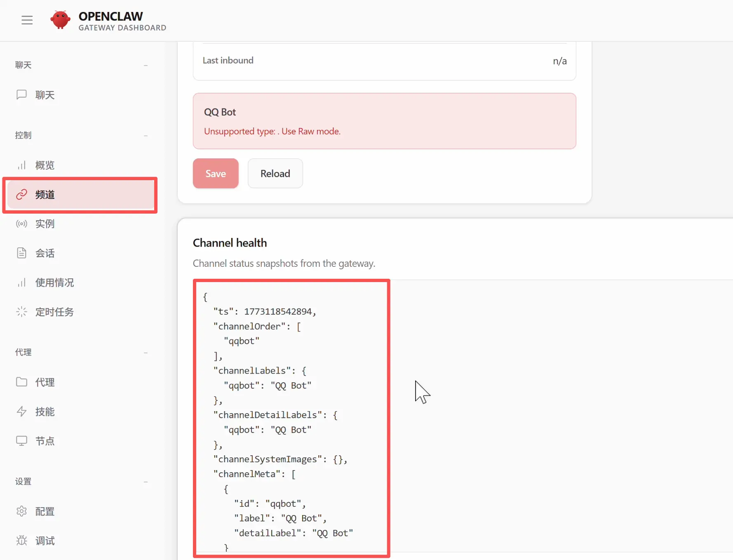
Task: Go to 使用情况 usage page
Action: point(54,282)
